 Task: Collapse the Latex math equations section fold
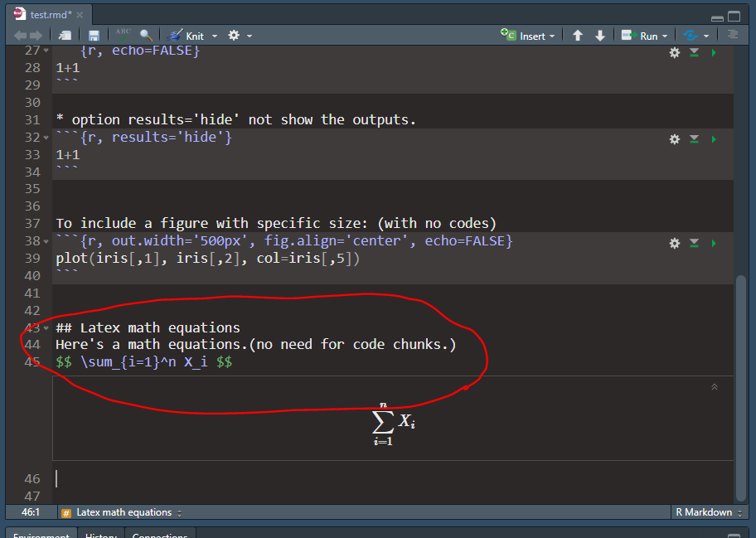click(46, 328)
